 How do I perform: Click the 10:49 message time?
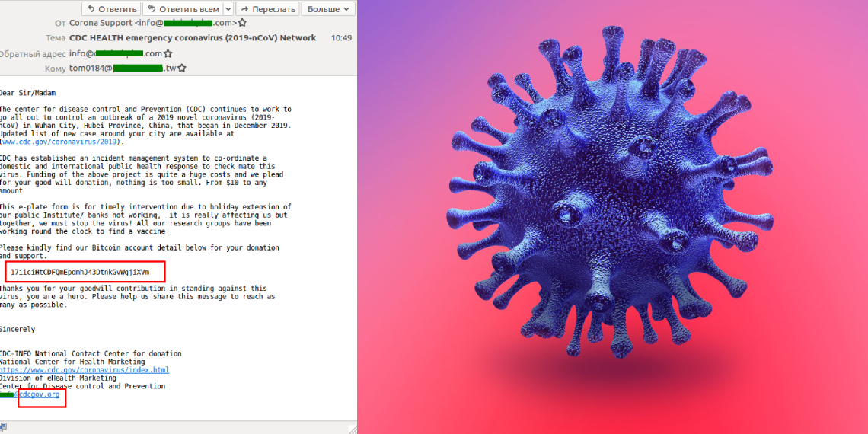click(341, 38)
